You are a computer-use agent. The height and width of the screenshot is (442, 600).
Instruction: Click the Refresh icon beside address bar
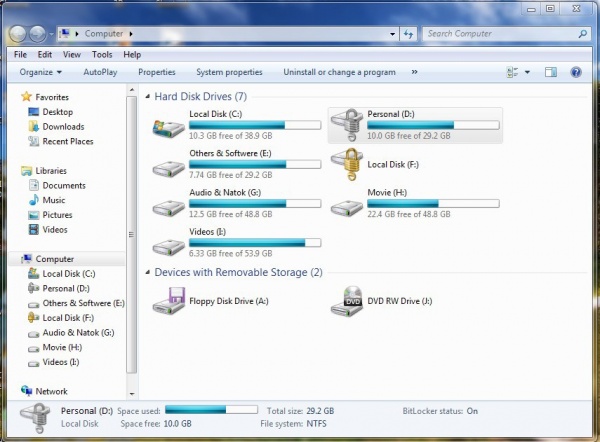pos(409,34)
